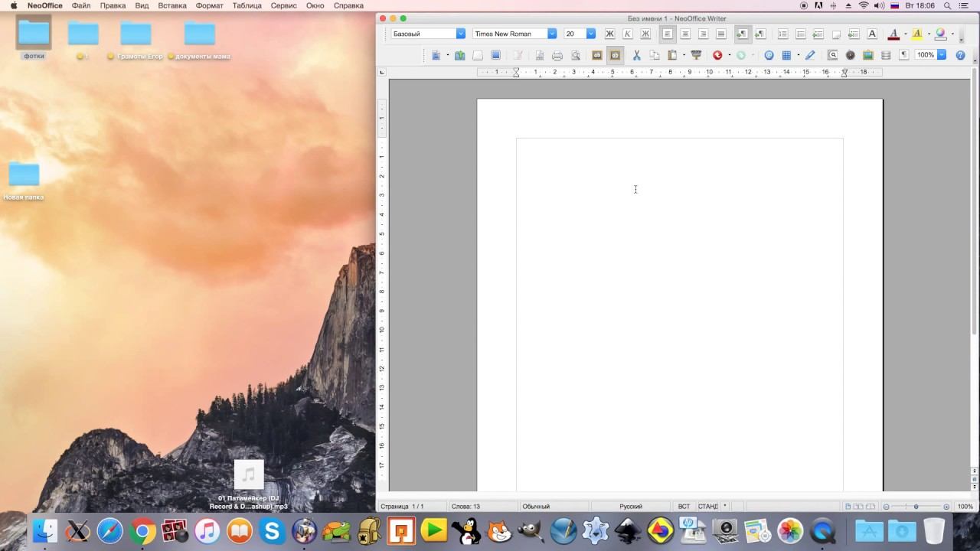
Task: Justify the paragraph text
Action: click(x=720, y=34)
